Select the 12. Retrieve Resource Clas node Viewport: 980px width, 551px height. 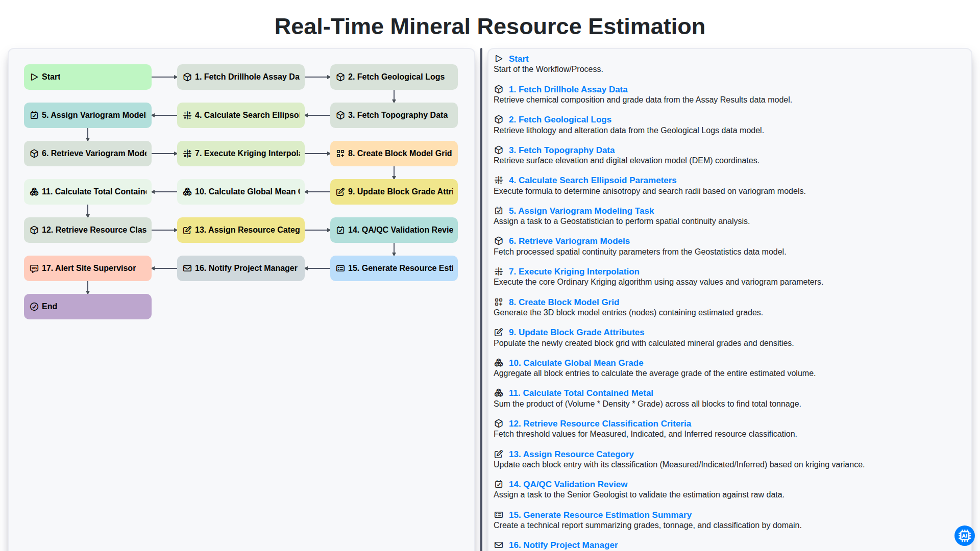click(88, 230)
